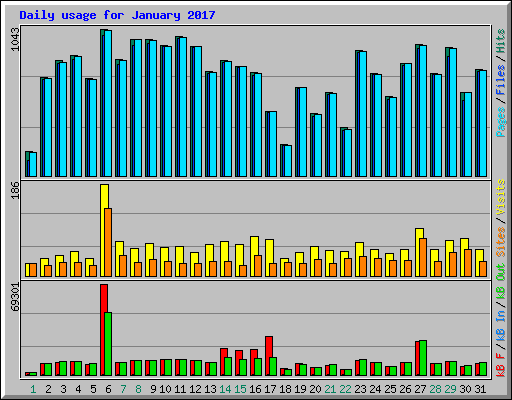The width and height of the screenshot is (512, 400).
Task: Click the day 6 orange sites bar
Action: 108,242
